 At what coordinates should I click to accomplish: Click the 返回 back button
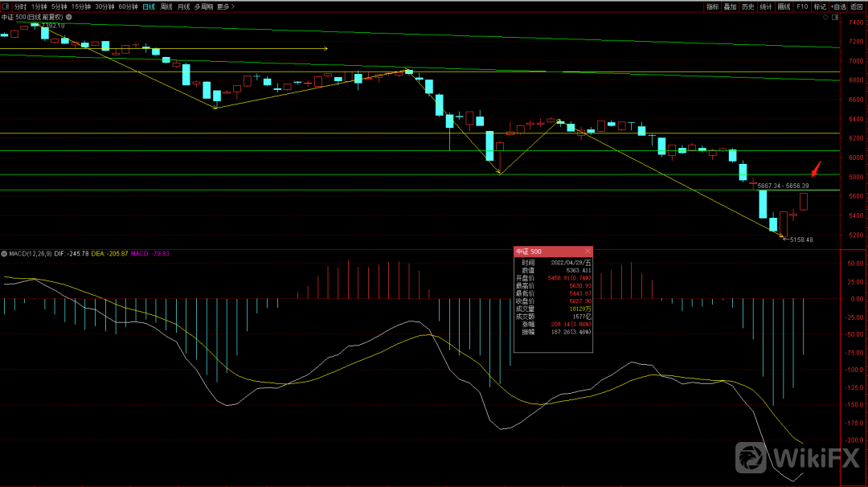coord(857,6)
